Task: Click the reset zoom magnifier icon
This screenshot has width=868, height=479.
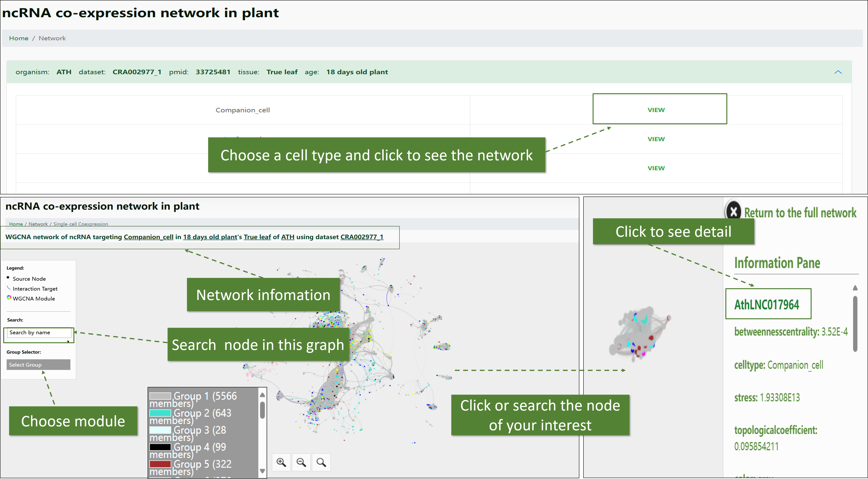Action: tap(321, 462)
